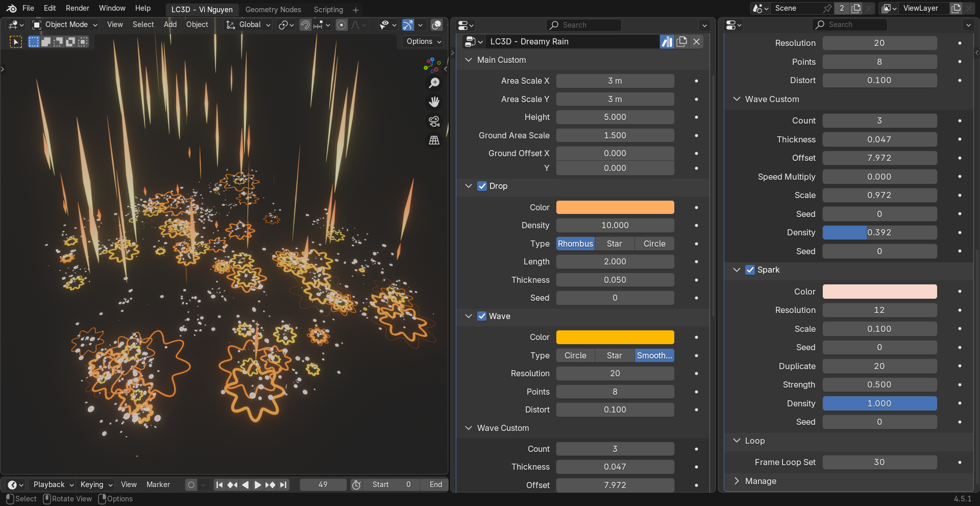Turn off the Spark checkbox
This screenshot has width=980, height=506.
tap(750, 270)
